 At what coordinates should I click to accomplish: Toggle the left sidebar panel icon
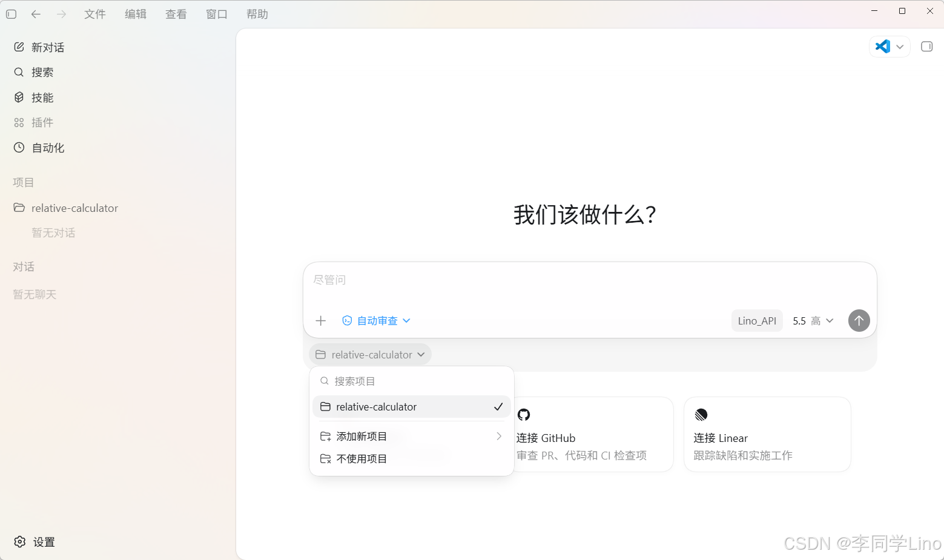[x=11, y=14]
